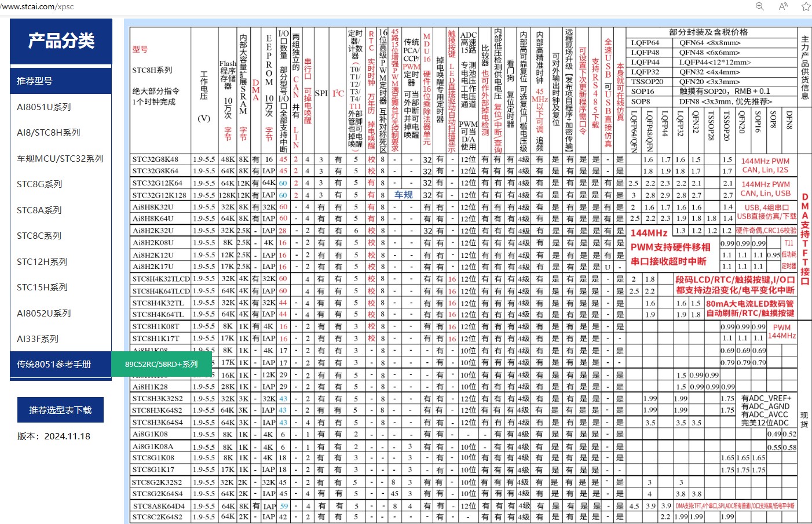Viewport: 812px width, 524px height.
Task: Click the Ai8H2K17U row name
Action: click(153, 267)
